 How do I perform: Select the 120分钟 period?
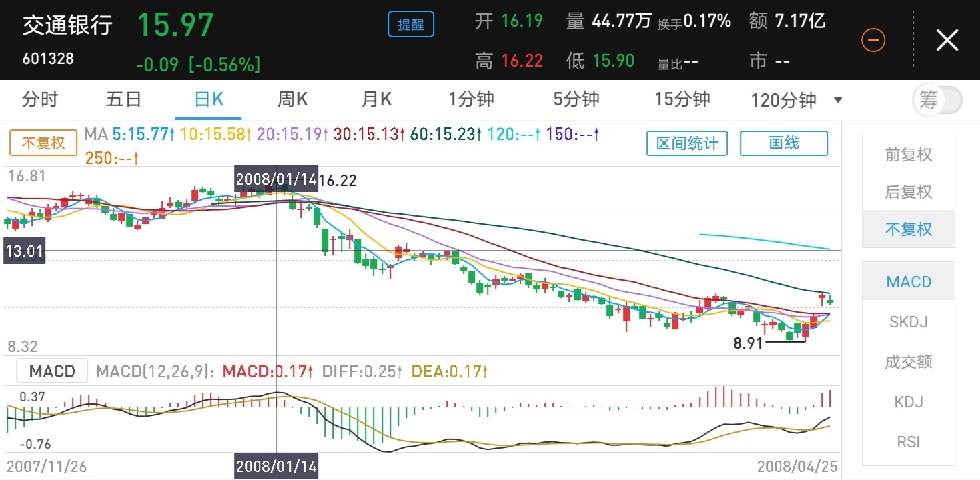[x=783, y=101]
